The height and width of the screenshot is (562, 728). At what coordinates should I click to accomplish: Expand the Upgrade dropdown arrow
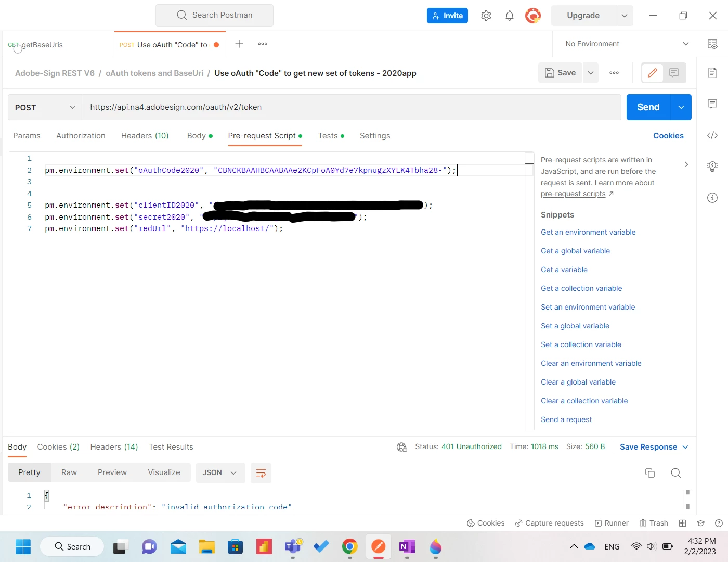point(625,16)
